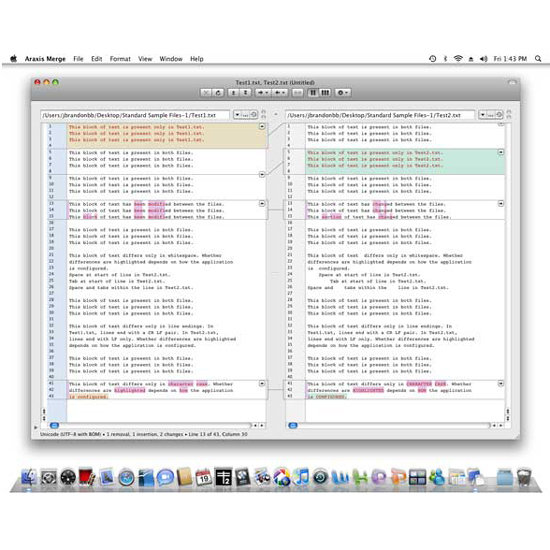Launch Safari compass icon in Dock
Viewport: 550px width, 550px height.
pos(126,477)
